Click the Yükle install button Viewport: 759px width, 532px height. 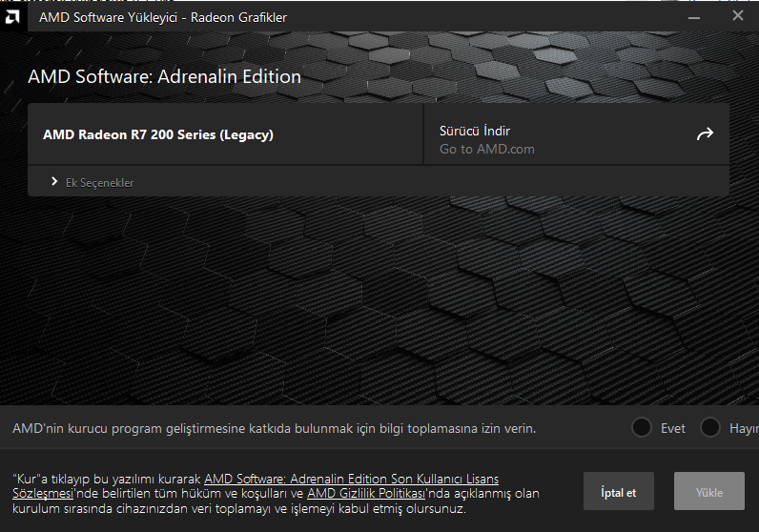709,491
